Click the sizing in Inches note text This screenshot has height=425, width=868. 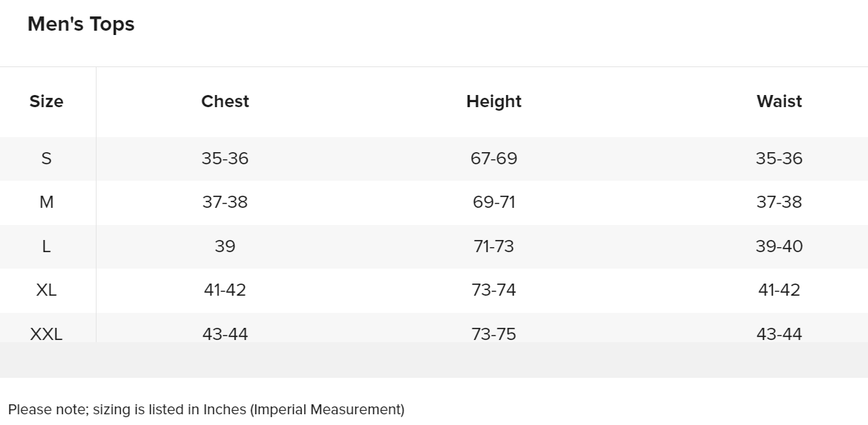(x=206, y=410)
